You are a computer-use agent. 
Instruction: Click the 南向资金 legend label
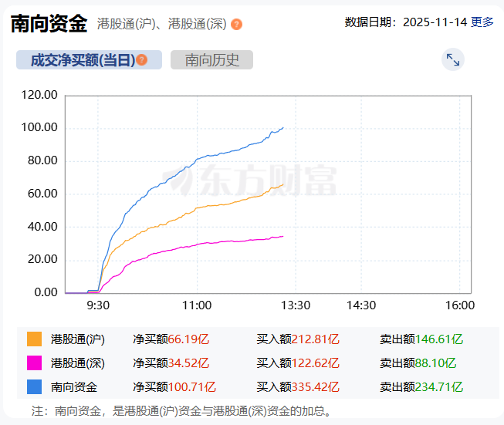point(74,387)
